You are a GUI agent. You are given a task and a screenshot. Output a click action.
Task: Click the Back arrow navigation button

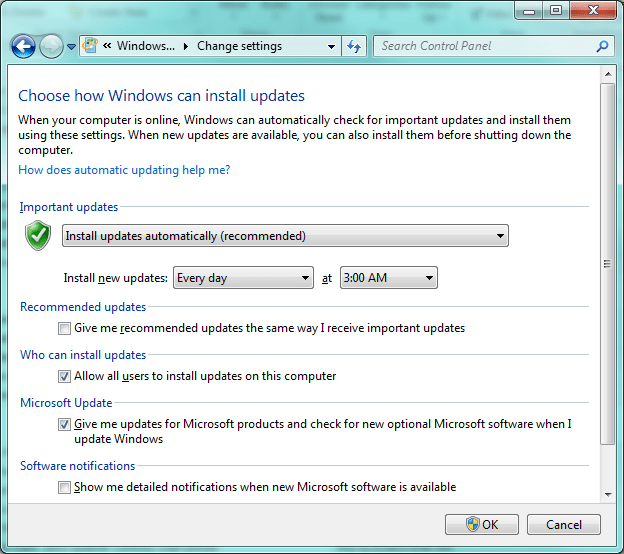coord(23,47)
